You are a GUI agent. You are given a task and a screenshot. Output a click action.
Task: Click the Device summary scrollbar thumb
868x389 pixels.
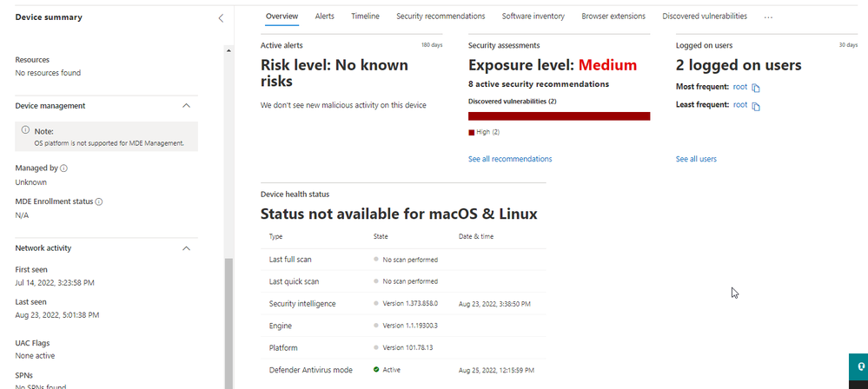point(229,324)
